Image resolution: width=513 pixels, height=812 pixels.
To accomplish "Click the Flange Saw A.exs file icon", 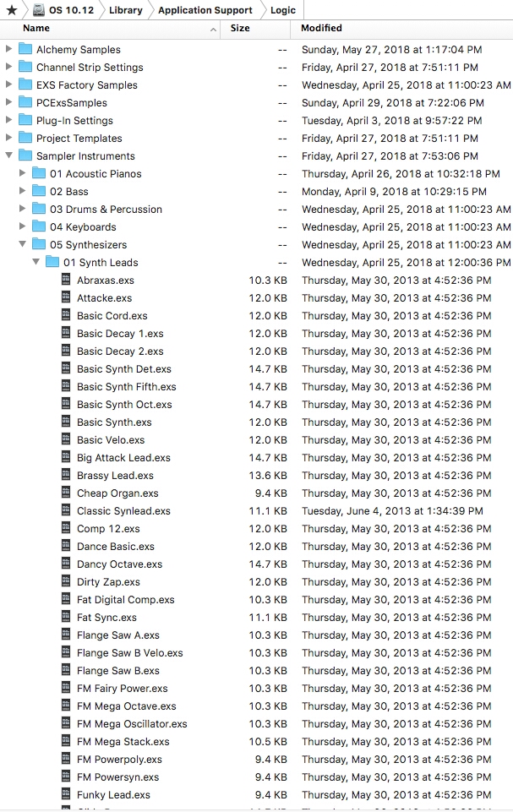I will [x=66, y=635].
